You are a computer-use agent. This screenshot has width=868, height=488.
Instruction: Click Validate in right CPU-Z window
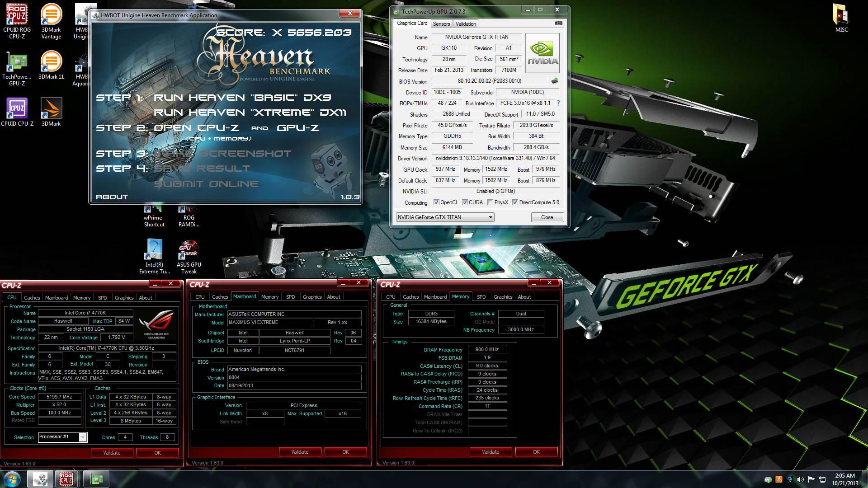pos(491,452)
